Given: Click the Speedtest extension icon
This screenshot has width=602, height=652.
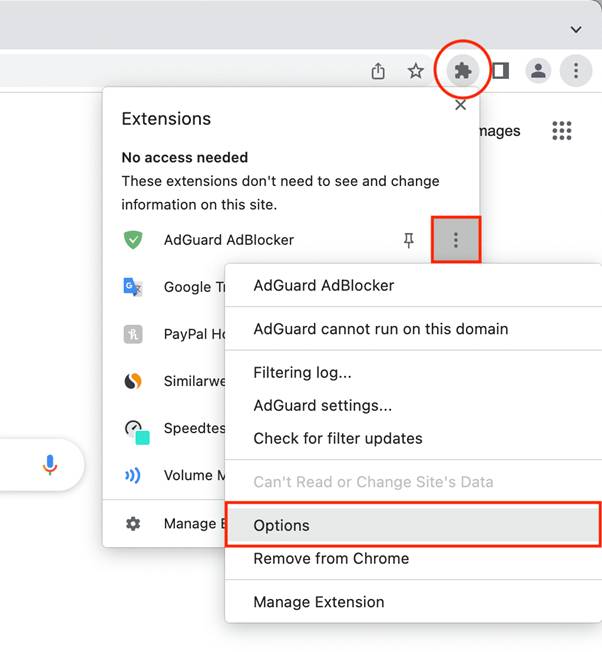Looking at the screenshot, I should [x=137, y=432].
